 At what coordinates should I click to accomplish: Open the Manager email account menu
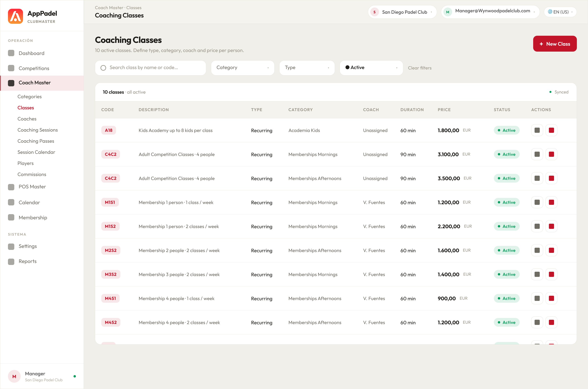coord(490,12)
